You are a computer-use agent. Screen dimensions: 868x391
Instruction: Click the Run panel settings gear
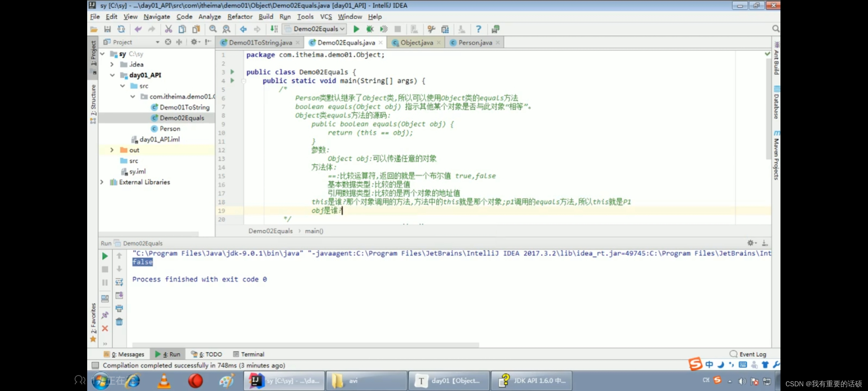pos(752,243)
